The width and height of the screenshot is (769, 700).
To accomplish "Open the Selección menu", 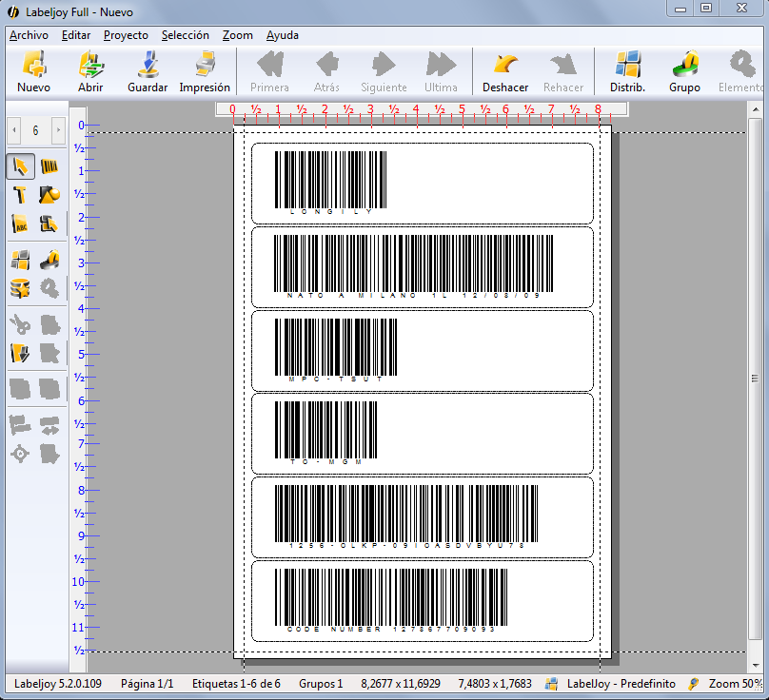I will [x=186, y=35].
